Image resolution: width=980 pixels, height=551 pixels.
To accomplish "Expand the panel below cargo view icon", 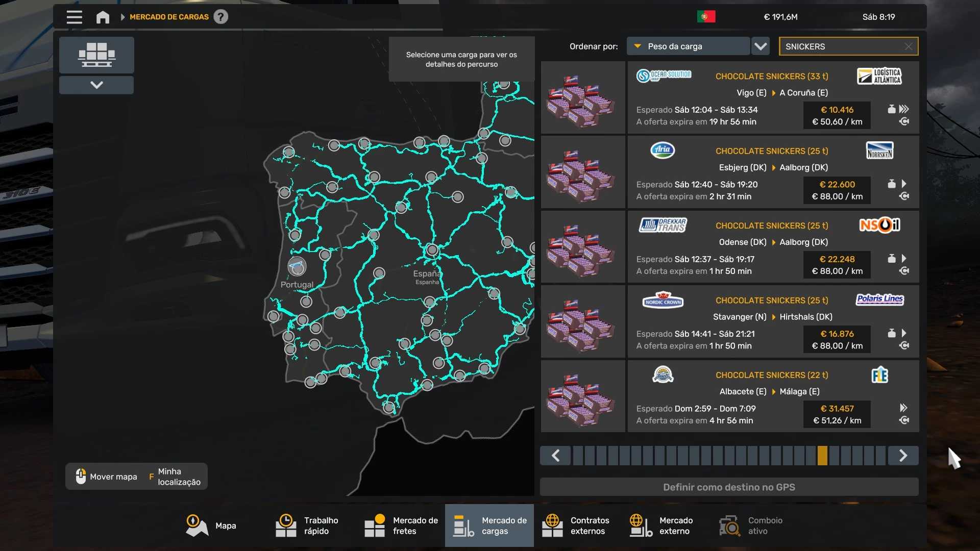I will [96, 85].
